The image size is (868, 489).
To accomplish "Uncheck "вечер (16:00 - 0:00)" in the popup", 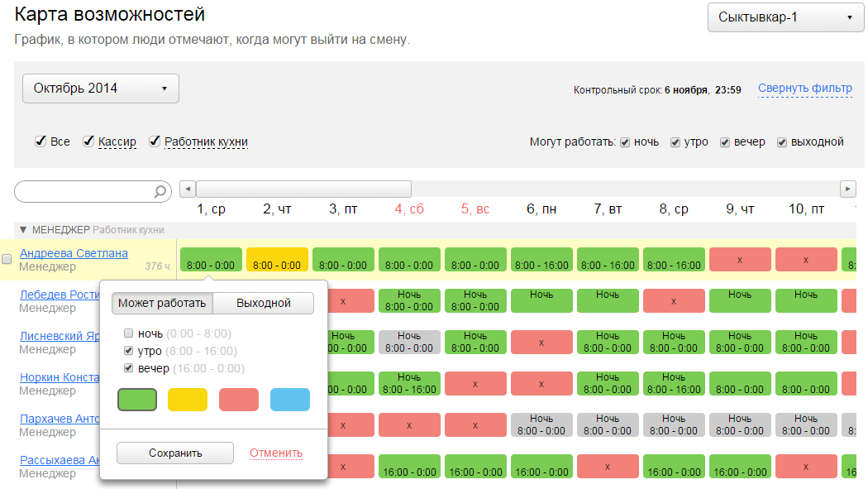I will [x=128, y=367].
